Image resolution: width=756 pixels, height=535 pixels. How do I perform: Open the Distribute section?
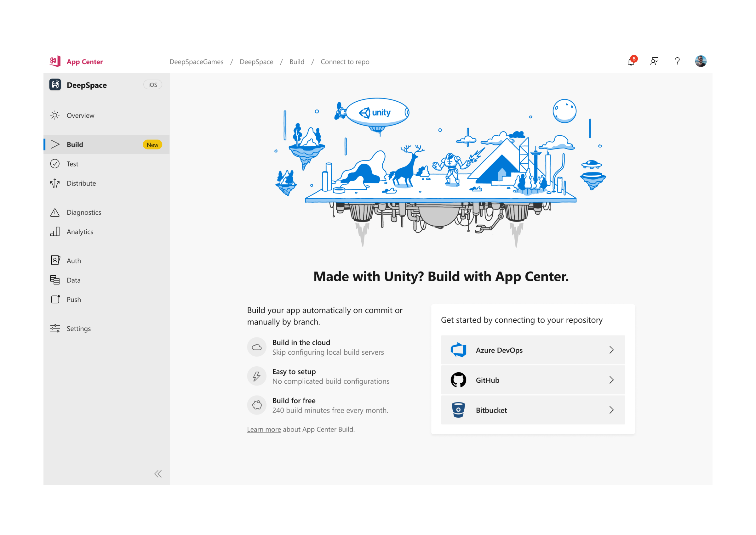point(81,183)
